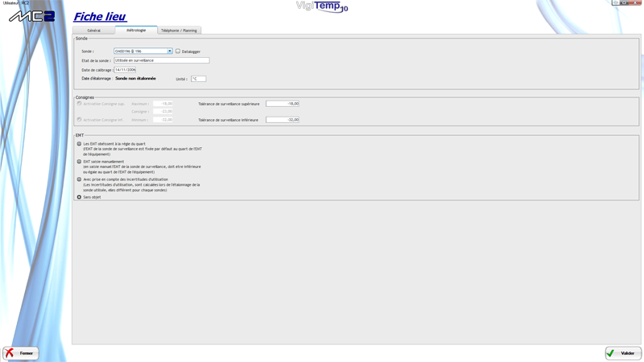The image size is (644, 362).
Task: Click the Unité field showing °C
Action: pos(198,79)
